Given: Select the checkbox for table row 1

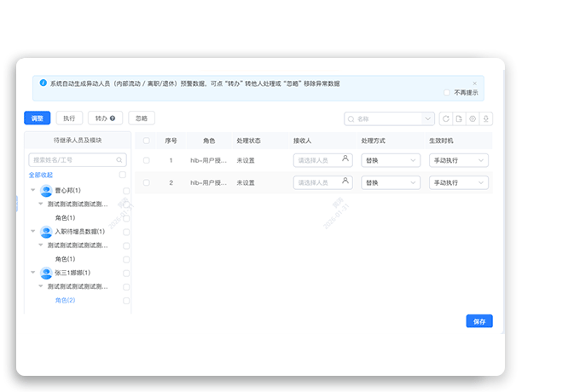Looking at the screenshot, I should point(147,159).
